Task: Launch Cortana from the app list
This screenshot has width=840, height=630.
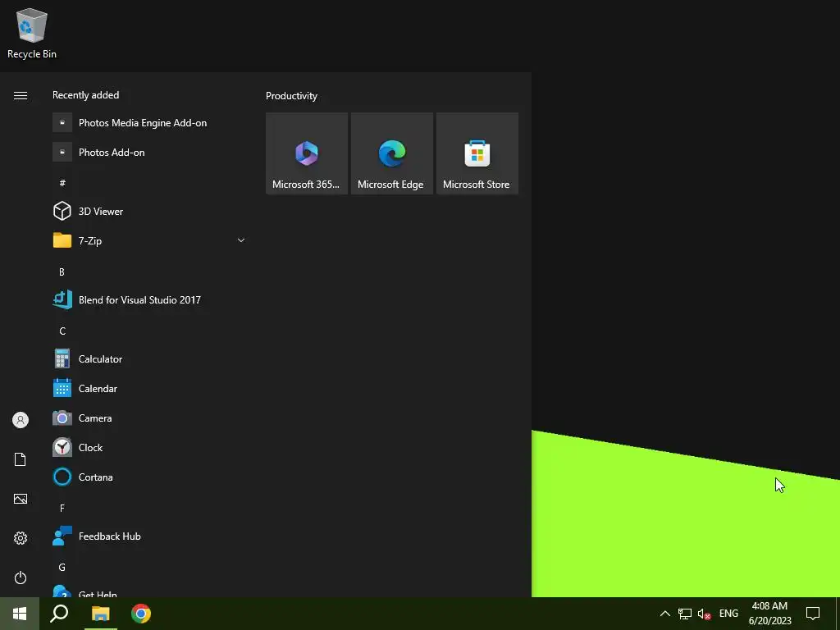Action: pyautogui.click(x=148, y=477)
